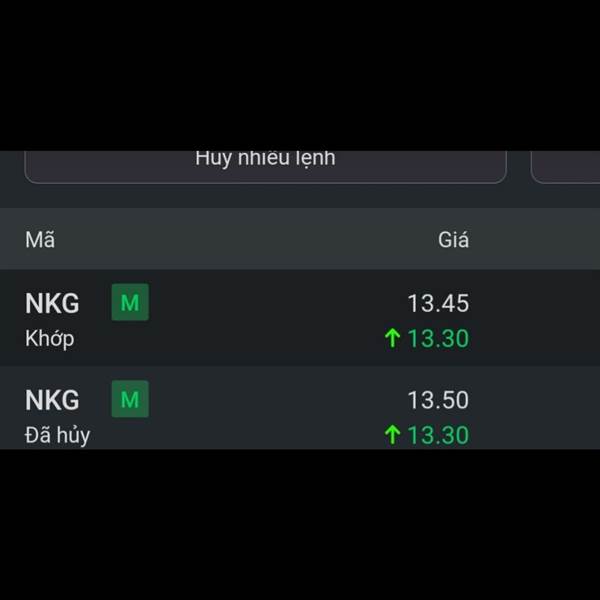Tap green 13.30 market price under 13.50

[438, 435]
